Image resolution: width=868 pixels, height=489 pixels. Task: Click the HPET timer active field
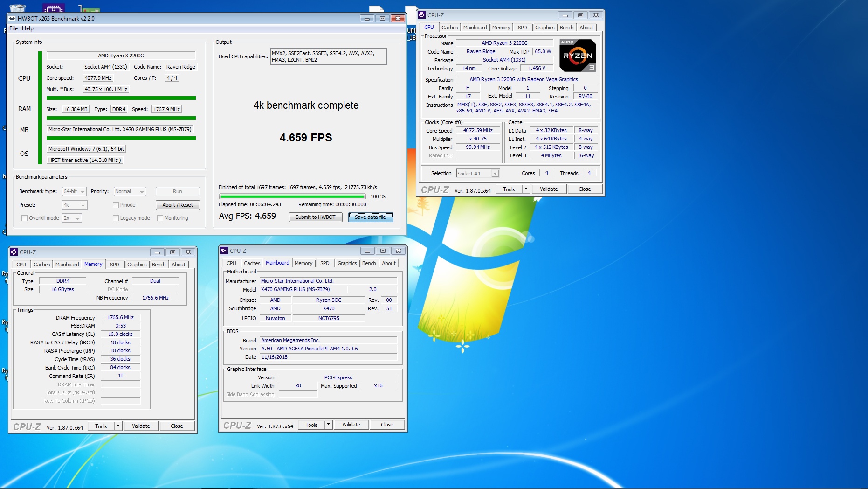pyautogui.click(x=84, y=160)
